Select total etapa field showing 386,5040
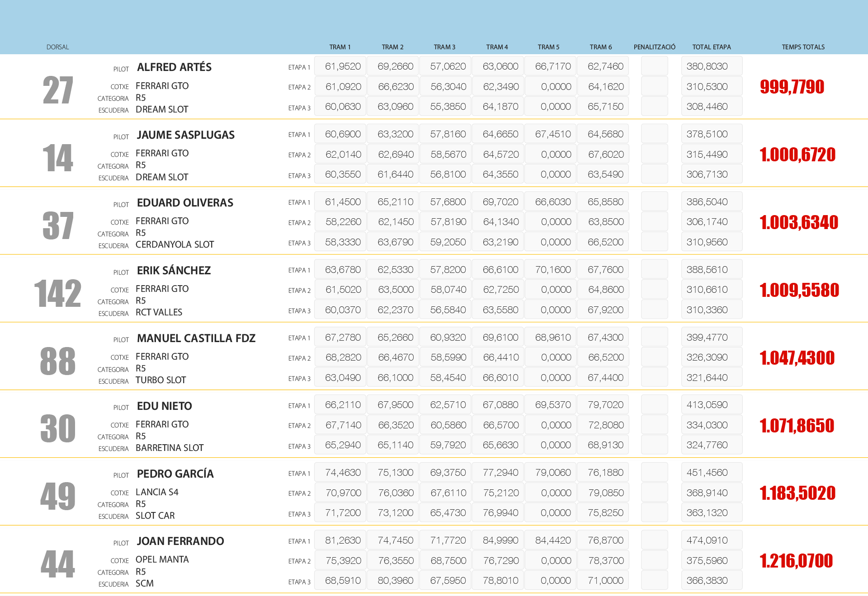Image resolution: width=868 pixels, height=596 pixels. click(712, 202)
